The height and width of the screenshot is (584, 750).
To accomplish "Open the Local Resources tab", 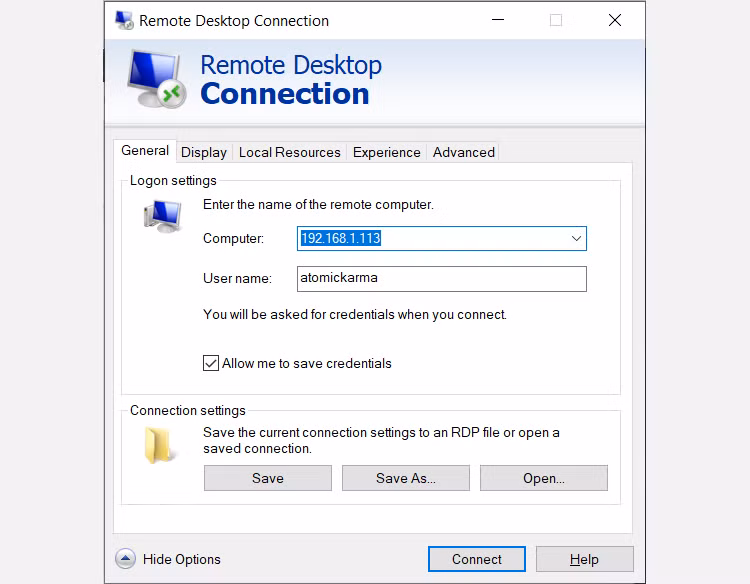I will click(x=290, y=153).
